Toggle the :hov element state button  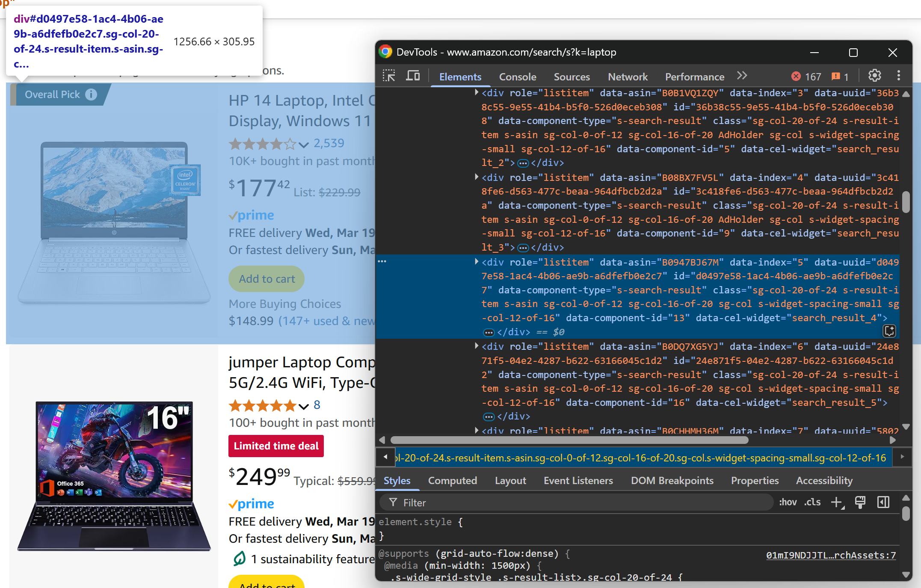788,502
